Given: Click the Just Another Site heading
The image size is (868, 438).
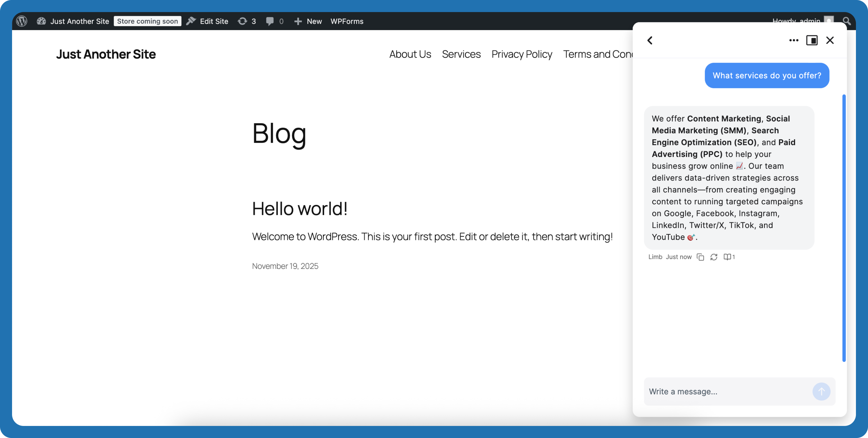Looking at the screenshot, I should click(106, 54).
